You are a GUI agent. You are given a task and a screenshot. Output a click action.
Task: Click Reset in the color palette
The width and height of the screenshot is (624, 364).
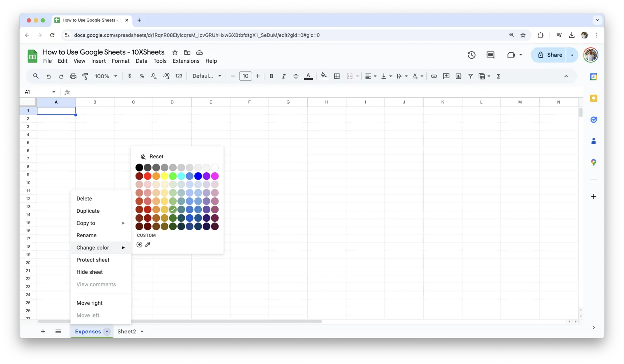(x=152, y=156)
